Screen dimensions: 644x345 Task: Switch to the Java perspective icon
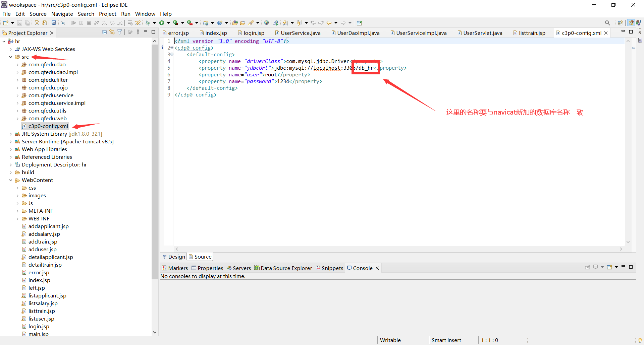638,23
